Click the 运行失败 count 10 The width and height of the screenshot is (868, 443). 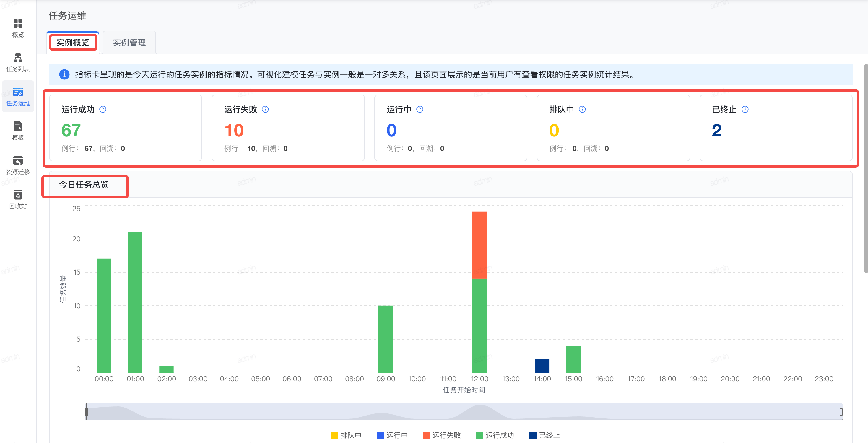pyautogui.click(x=234, y=130)
